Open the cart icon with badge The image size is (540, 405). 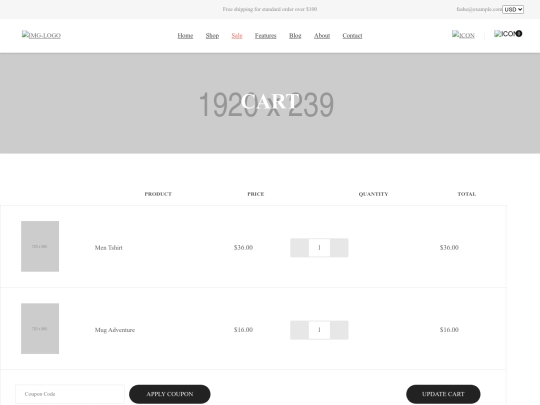coord(508,34)
